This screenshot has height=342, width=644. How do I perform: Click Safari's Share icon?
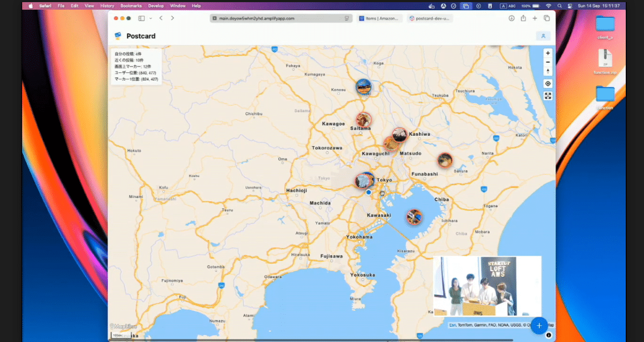click(x=523, y=18)
